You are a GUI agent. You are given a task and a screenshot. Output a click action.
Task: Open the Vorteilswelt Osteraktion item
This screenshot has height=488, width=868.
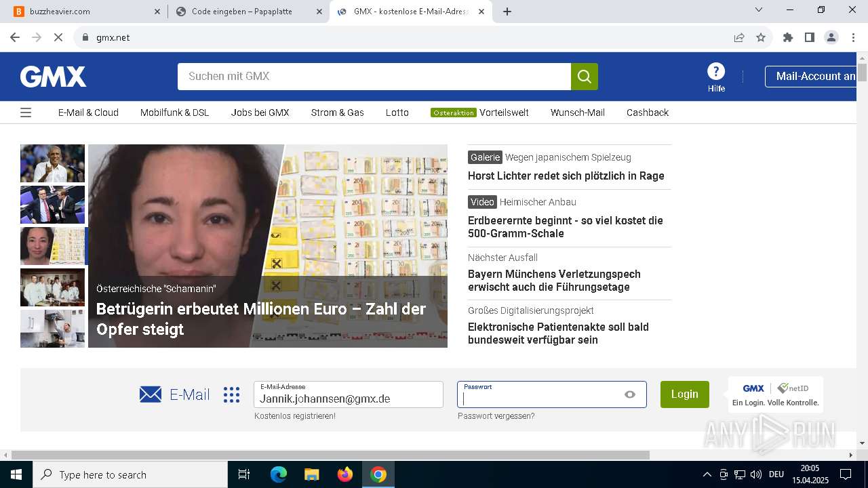(x=479, y=113)
